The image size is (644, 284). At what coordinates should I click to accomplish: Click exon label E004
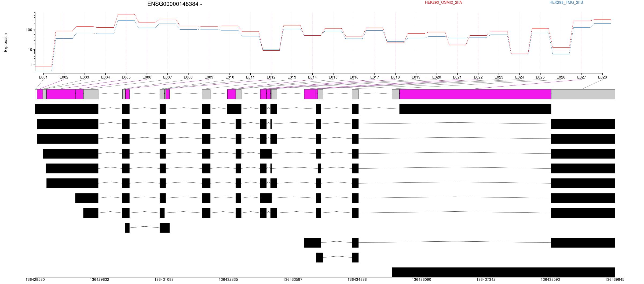105,77
